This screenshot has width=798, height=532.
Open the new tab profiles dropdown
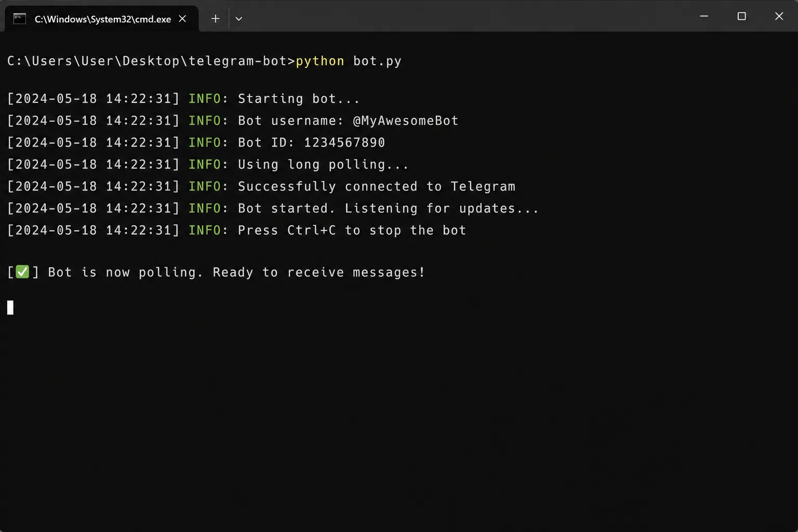(x=238, y=19)
